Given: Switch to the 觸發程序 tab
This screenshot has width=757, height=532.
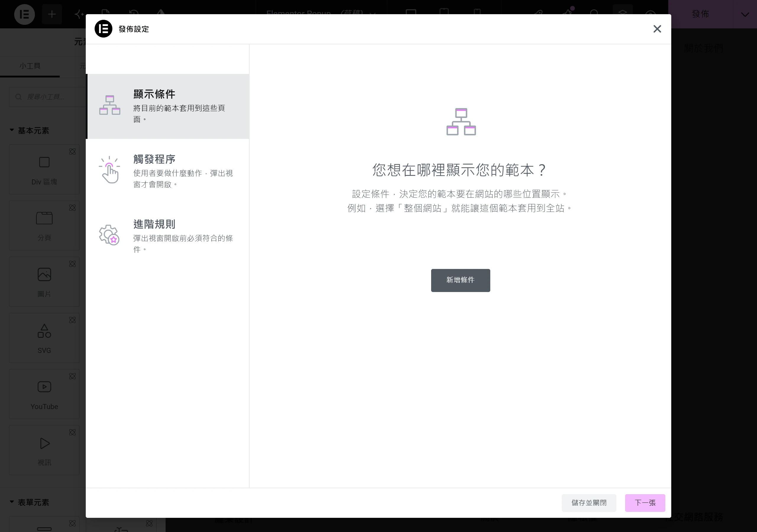Looking at the screenshot, I should pyautogui.click(x=167, y=171).
